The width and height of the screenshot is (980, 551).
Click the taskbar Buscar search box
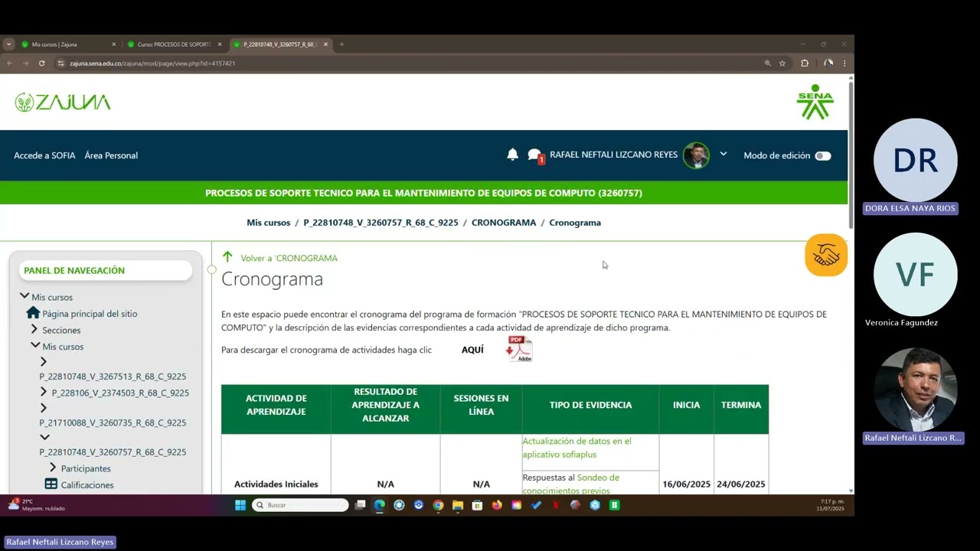click(x=300, y=505)
